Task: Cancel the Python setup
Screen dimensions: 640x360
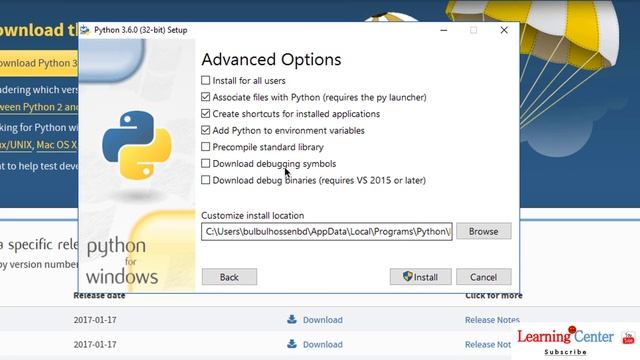Action: click(484, 277)
